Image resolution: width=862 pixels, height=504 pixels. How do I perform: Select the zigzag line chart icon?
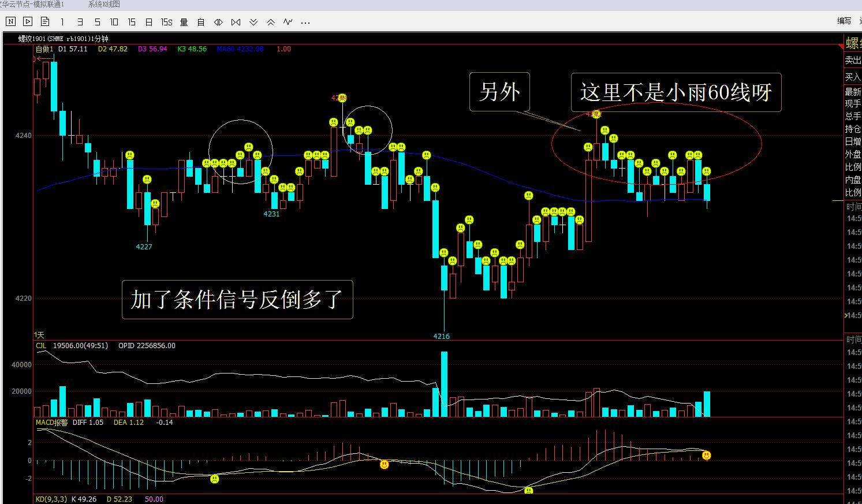[x=288, y=22]
